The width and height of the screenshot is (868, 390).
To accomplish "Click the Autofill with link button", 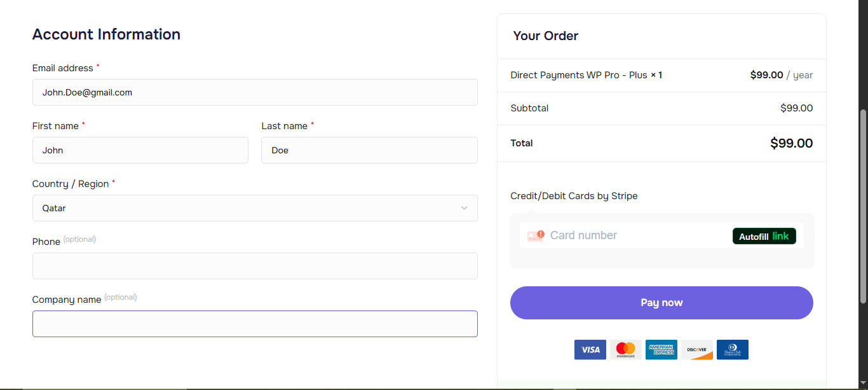I will pos(764,235).
